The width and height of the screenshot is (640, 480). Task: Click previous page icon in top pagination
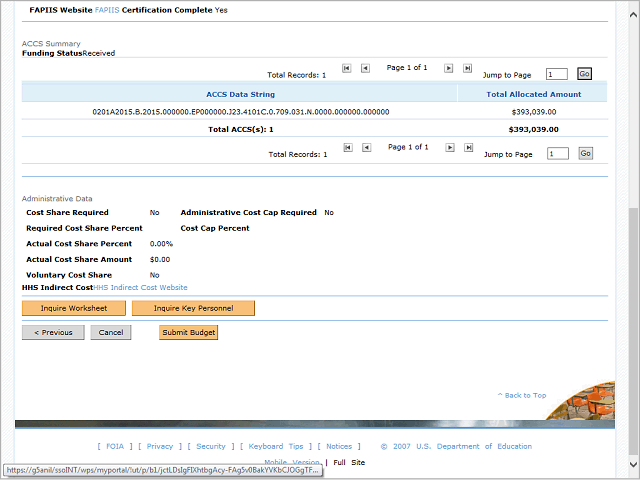tap(366, 68)
